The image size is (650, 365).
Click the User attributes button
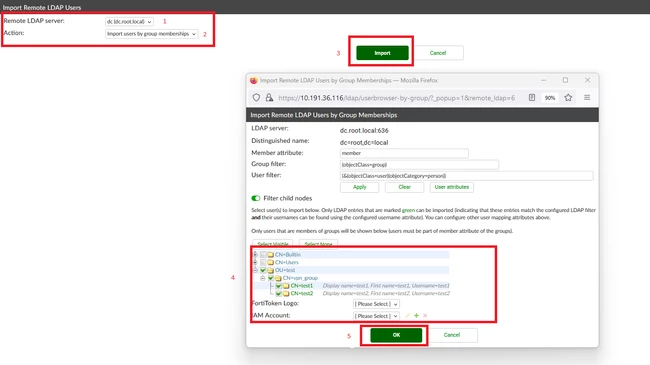tap(451, 187)
